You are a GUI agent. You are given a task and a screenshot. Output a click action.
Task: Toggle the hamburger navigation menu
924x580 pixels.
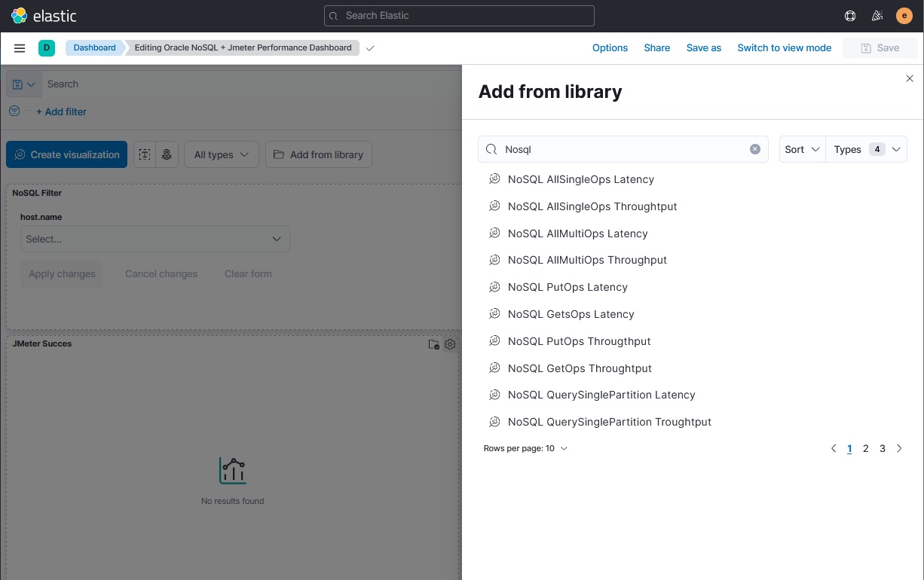(x=20, y=48)
